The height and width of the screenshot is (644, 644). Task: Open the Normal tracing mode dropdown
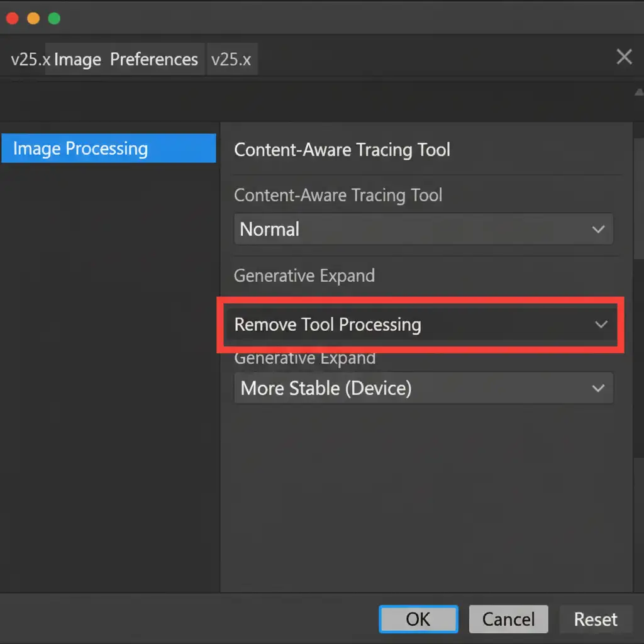click(423, 230)
